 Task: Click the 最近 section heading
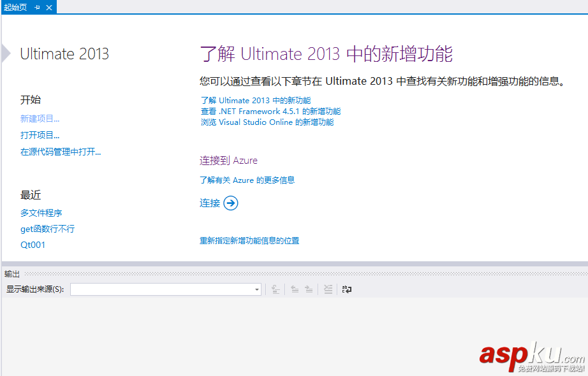tap(31, 195)
